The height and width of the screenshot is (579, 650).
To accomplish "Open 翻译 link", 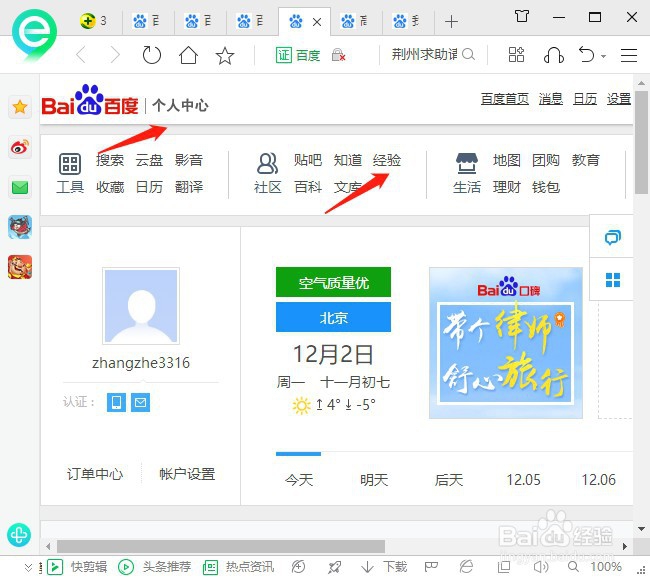I will (189, 187).
